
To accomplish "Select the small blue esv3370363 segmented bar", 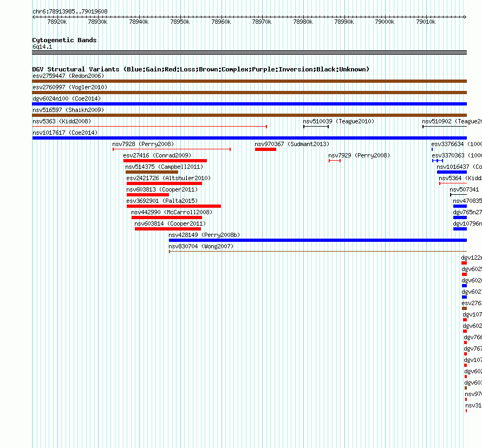I will click(x=438, y=161).
